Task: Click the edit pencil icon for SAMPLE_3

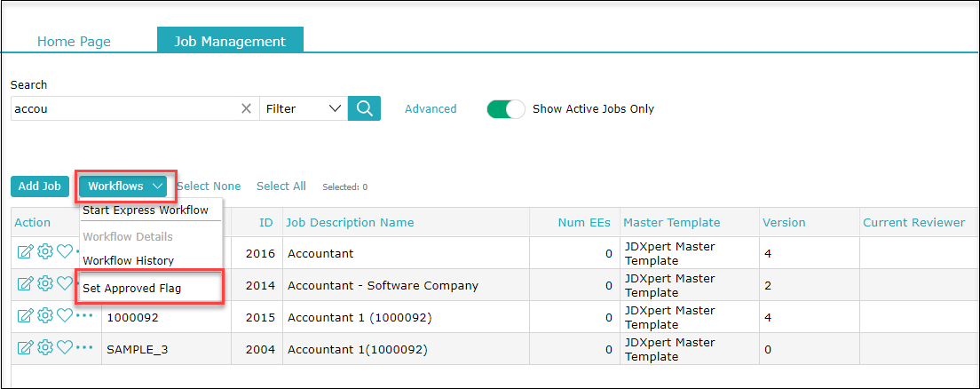Action: pyautogui.click(x=25, y=347)
